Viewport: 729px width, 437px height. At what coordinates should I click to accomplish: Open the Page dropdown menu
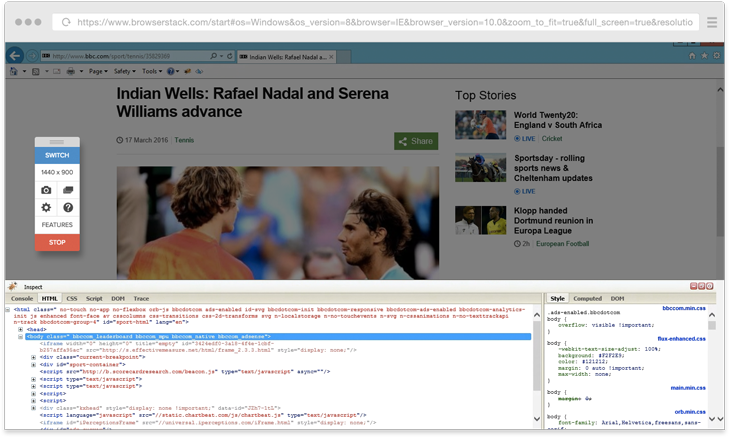tap(98, 71)
